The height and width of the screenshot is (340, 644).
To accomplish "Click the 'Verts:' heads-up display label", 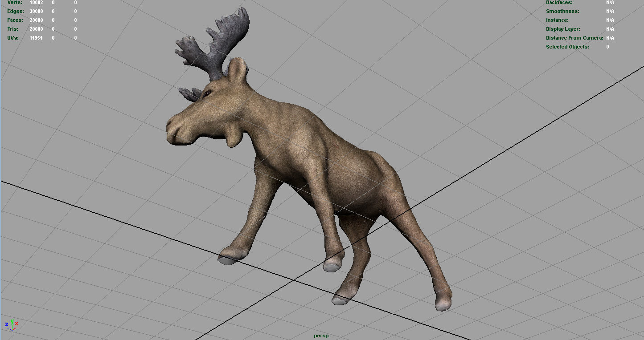I will (x=15, y=2).
